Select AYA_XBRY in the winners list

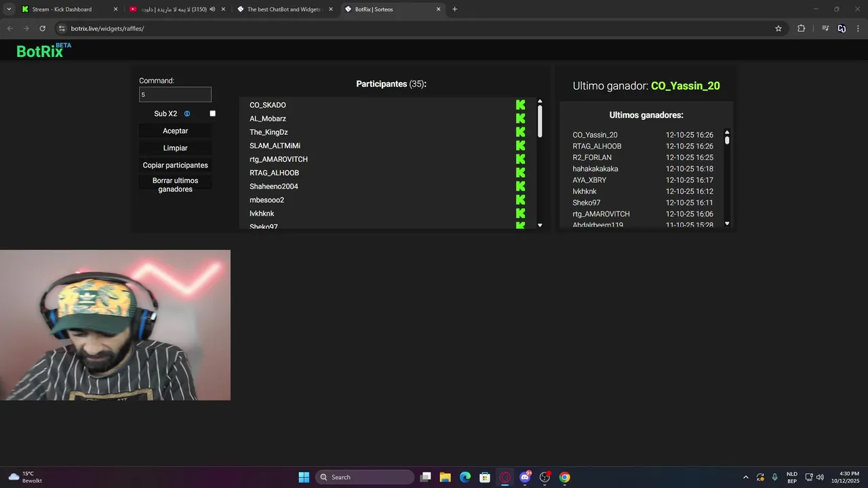589,180
